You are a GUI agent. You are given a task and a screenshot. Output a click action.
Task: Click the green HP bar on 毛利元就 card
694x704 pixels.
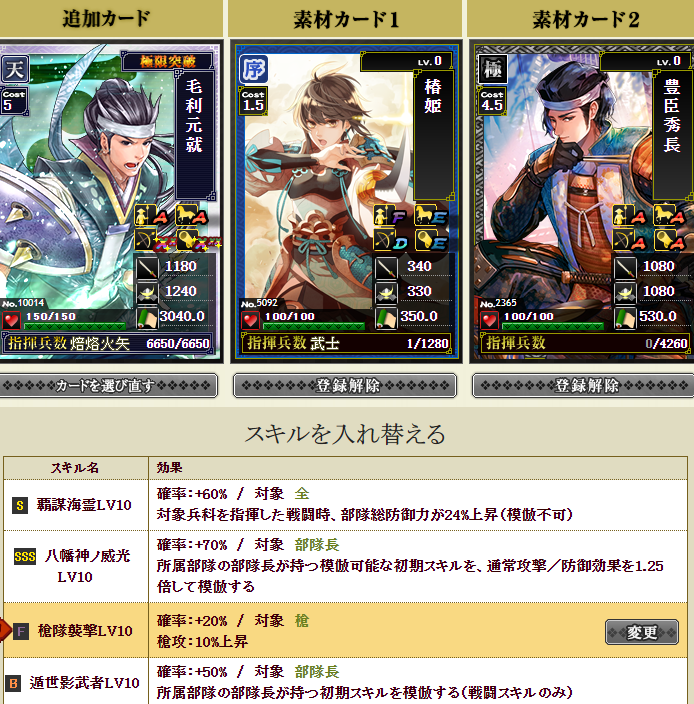click(x=75, y=326)
